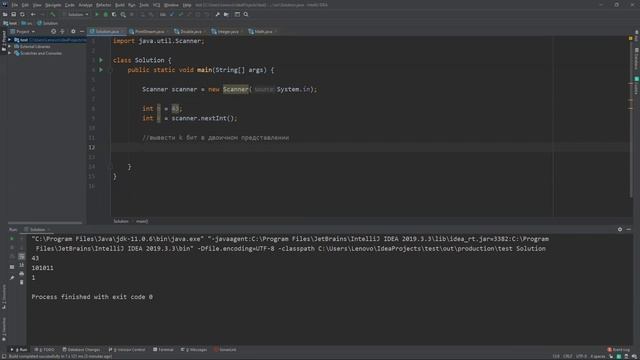The image size is (640, 360).
Task: Open the View menu
Action: pyautogui.click(x=37, y=5)
